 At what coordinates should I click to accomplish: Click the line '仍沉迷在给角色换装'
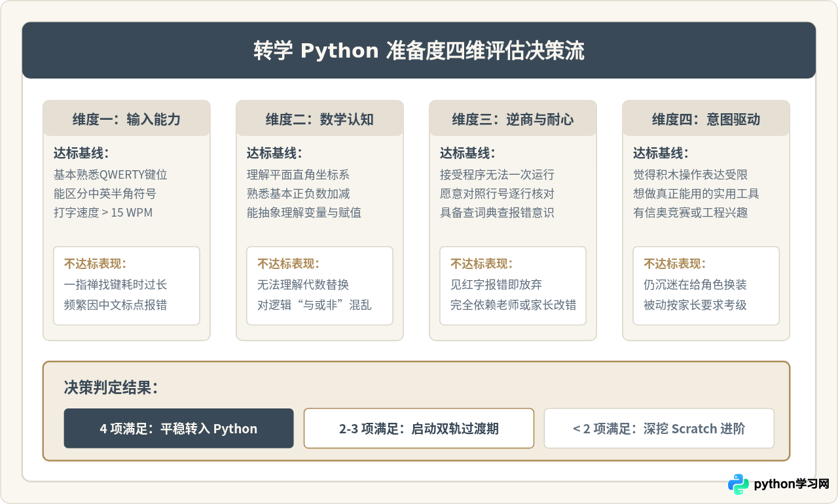[695, 285]
